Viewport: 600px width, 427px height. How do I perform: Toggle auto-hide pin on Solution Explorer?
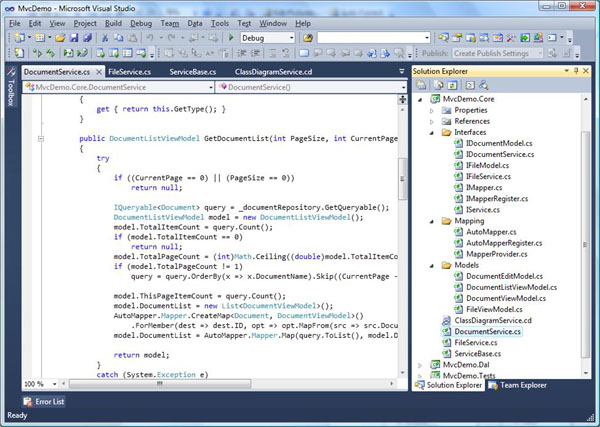[576, 71]
